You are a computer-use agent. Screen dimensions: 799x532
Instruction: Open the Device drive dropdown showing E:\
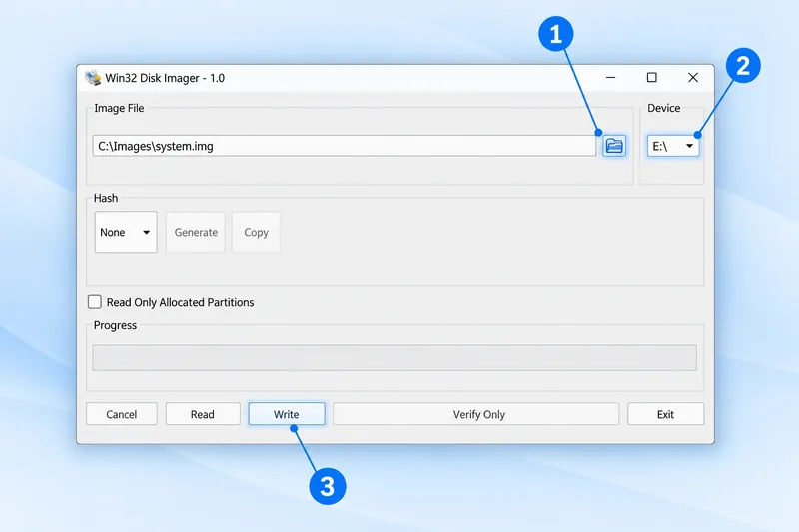click(x=672, y=146)
